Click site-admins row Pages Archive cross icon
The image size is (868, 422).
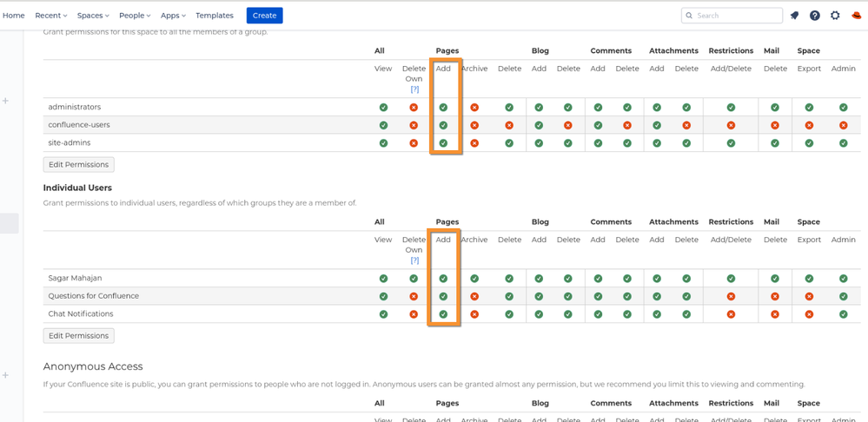pyautogui.click(x=474, y=143)
